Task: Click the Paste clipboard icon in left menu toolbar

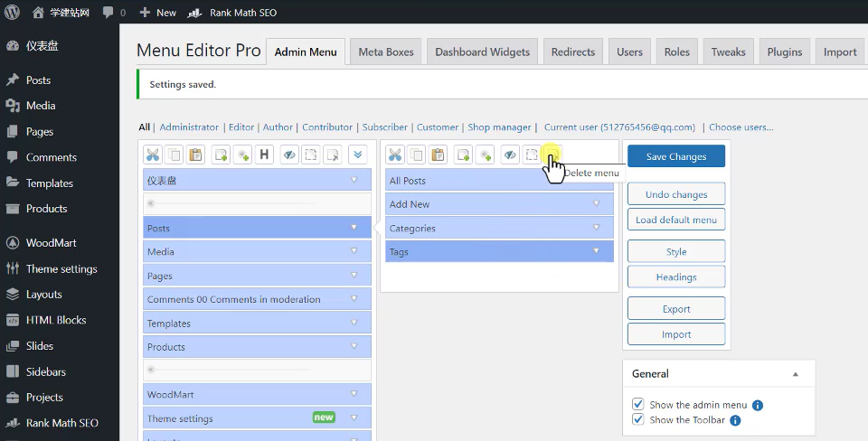Action: click(x=196, y=155)
